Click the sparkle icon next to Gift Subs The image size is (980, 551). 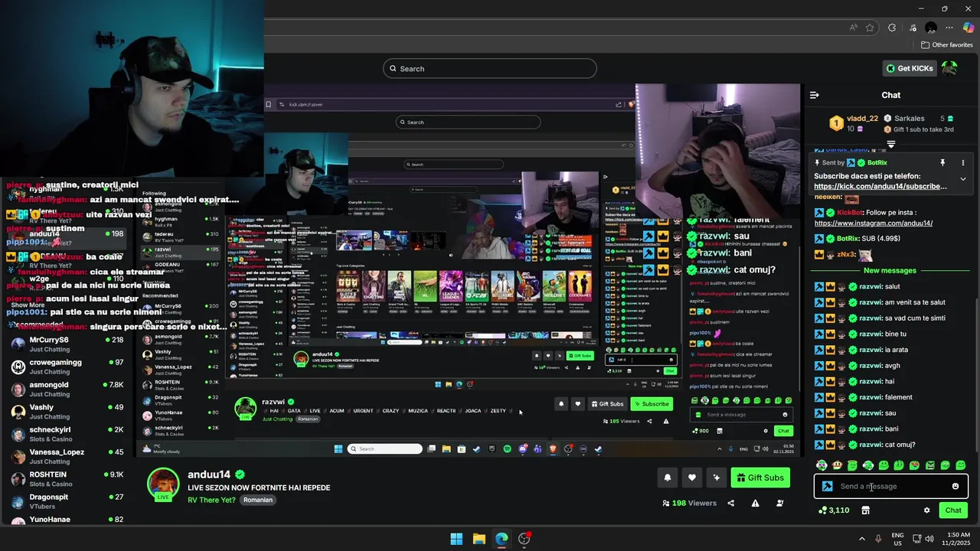click(717, 478)
